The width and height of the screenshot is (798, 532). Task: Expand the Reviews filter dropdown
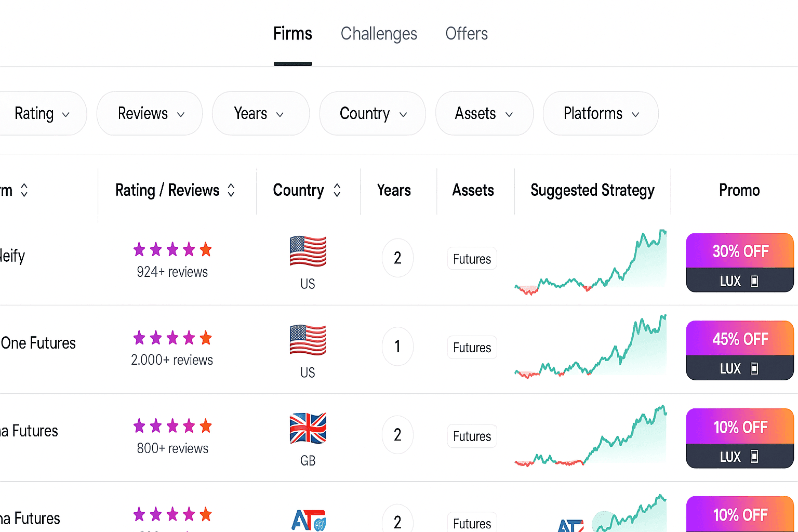(x=150, y=114)
